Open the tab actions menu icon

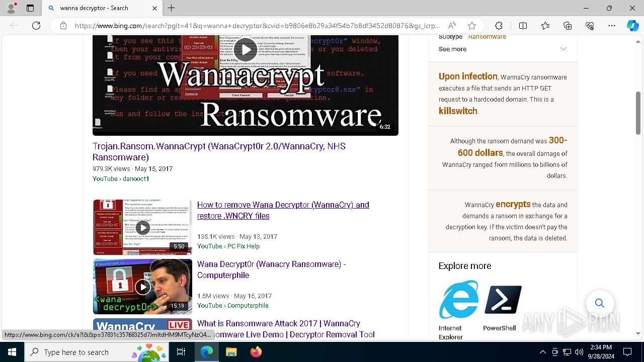tap(30, 8)
